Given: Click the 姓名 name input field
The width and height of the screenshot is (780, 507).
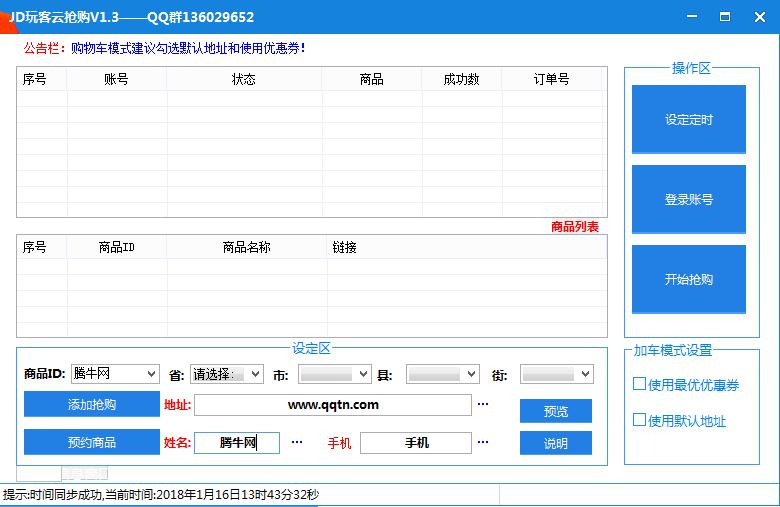Looking at the screenshot, I should 237,442.
